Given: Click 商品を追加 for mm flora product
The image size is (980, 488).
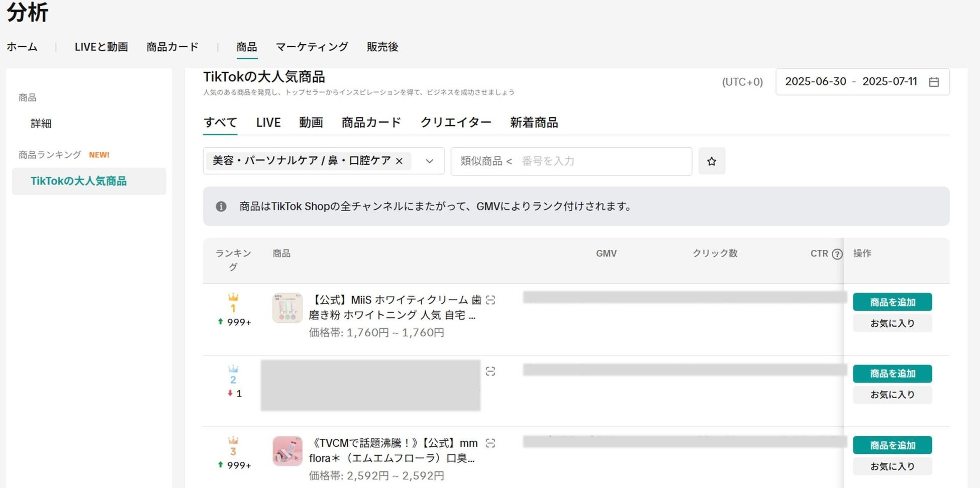Looking at the screenshot, I should [x=893, y=445].
